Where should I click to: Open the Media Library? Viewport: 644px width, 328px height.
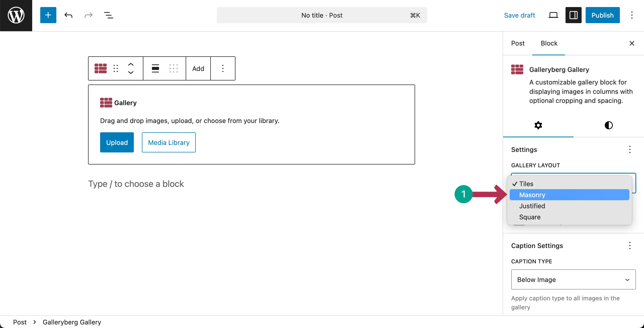[169, 142]
